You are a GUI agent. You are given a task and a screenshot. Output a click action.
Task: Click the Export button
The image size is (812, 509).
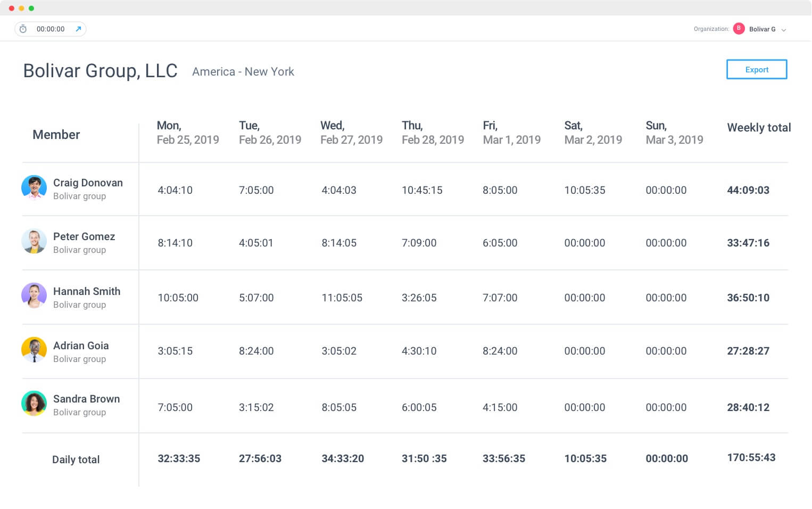756,70
